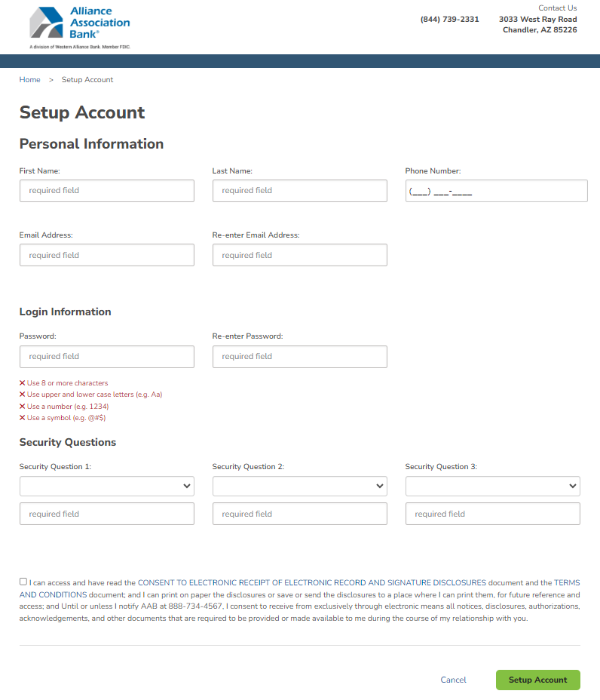Open the Security Question 3 dropdown
This screenshot has height=700, width=600.
point(492,487)
